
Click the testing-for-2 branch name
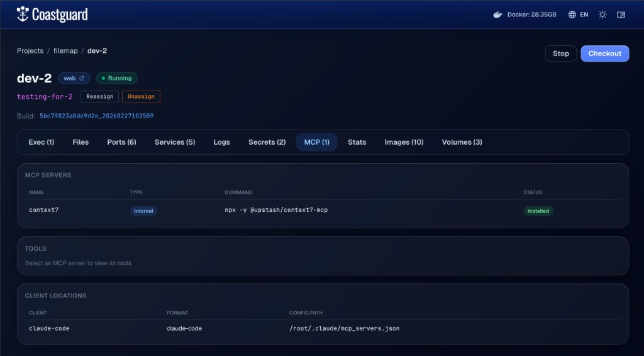pyautogui.click(x=45, y=96)
